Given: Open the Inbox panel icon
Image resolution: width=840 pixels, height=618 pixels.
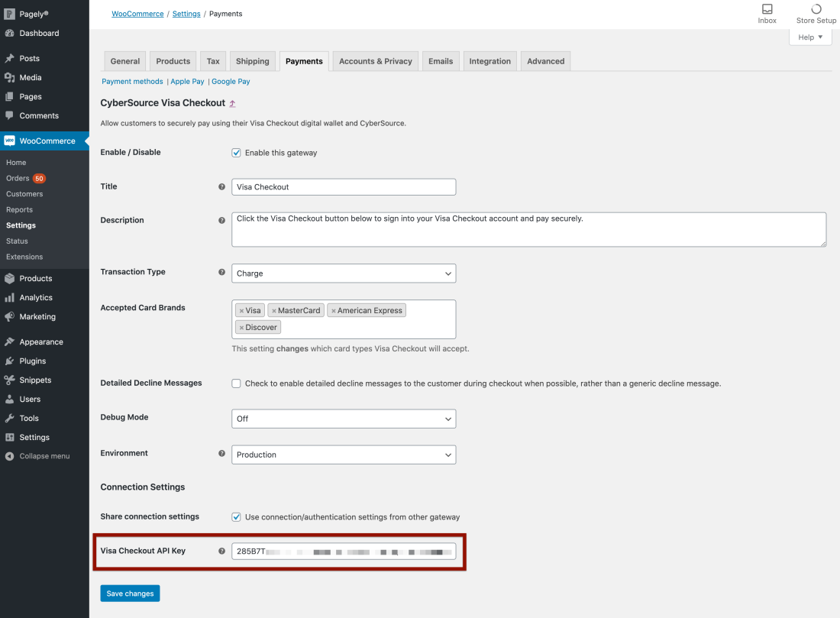Looking at the screenshot, I should (767, 11).
